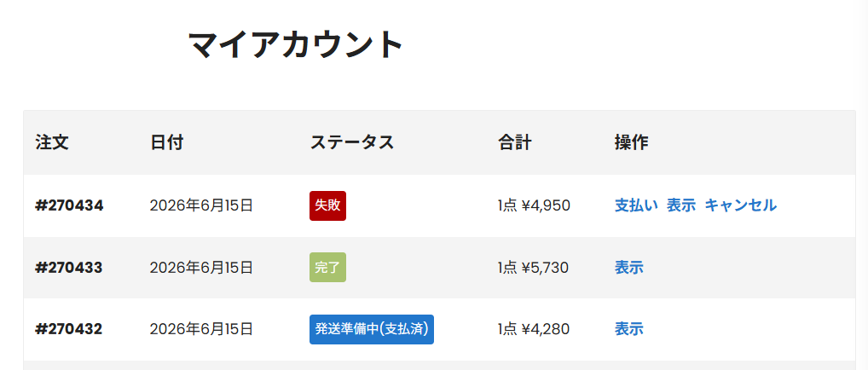This screenshot has width=868, height=370.
Task: Select order number #270434
Action: point(69,205)
